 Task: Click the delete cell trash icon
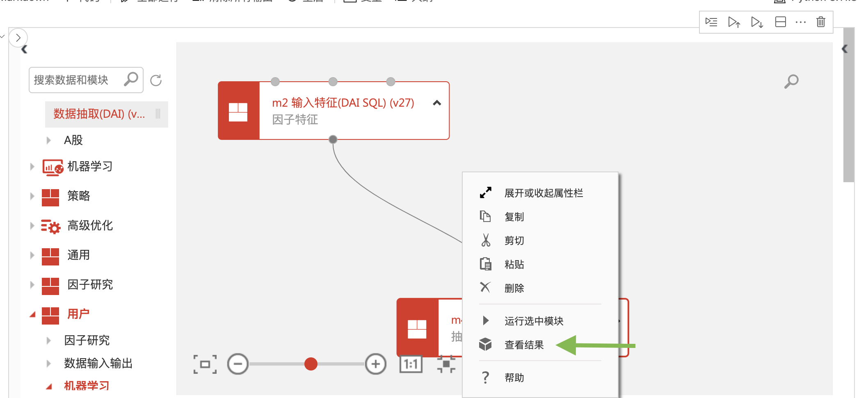point(820,22)
